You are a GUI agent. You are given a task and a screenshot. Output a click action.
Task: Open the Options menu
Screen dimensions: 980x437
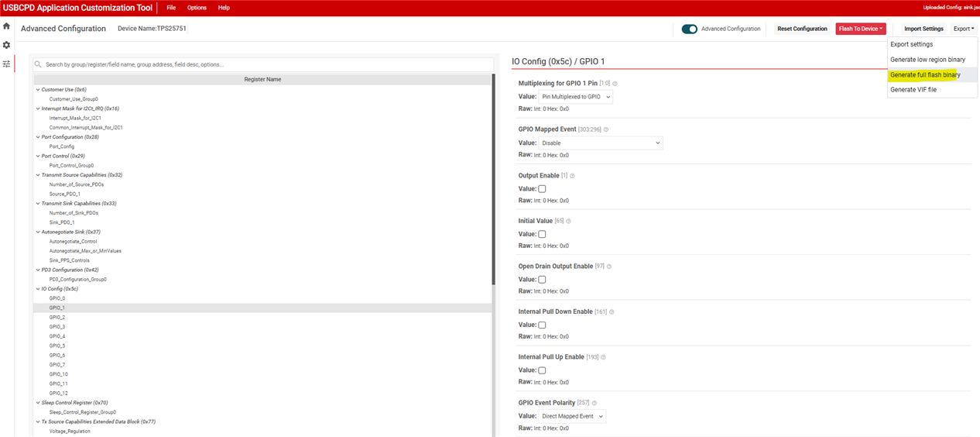(x=197, y=8)
